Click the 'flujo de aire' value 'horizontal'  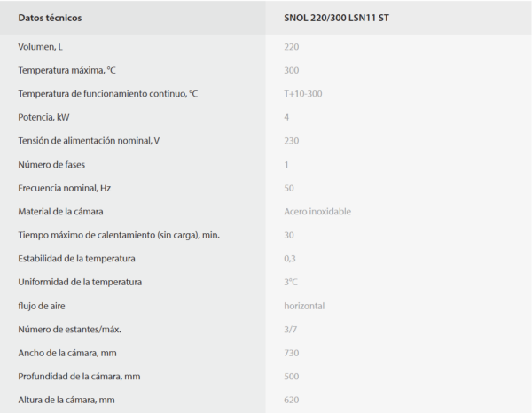pos(304,306)
